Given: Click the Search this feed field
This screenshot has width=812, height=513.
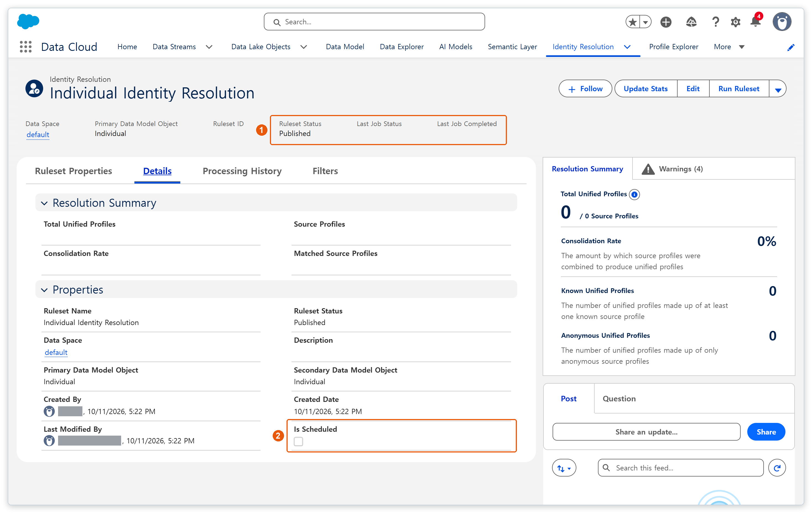Looking at the screenshot, I should point(680,468).
